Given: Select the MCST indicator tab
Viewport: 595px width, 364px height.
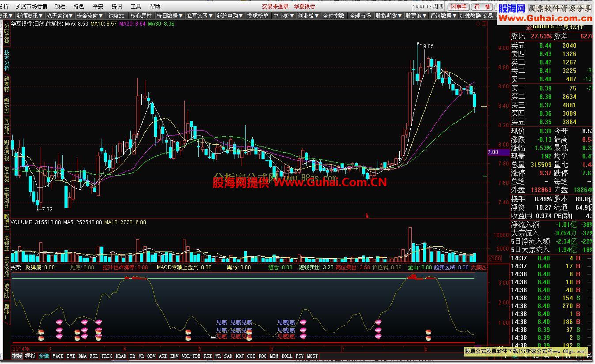Looking at the screenshot, I should 312,356.
